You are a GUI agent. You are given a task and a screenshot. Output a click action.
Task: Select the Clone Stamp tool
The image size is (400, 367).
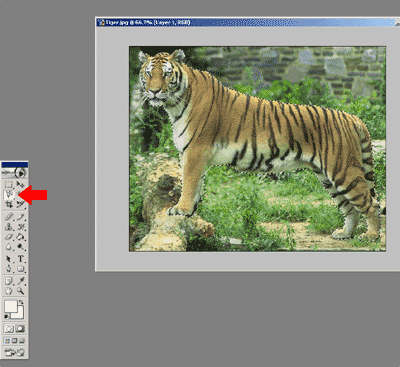[x=9, y=227]
